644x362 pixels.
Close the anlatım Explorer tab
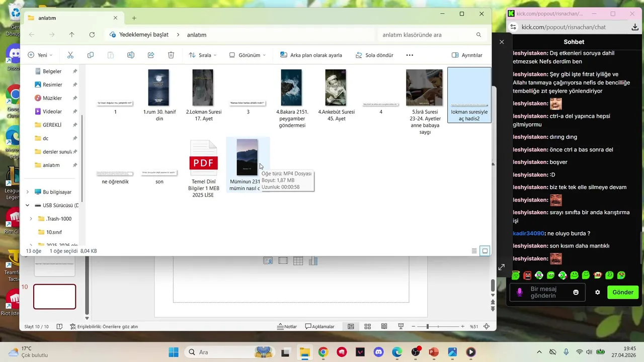(x=115, y=18)
